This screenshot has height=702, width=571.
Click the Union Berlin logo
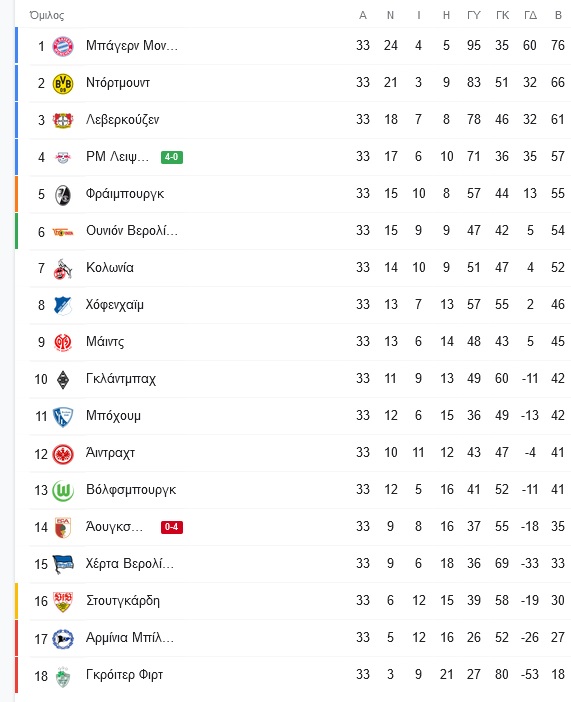tap(63, 232)
